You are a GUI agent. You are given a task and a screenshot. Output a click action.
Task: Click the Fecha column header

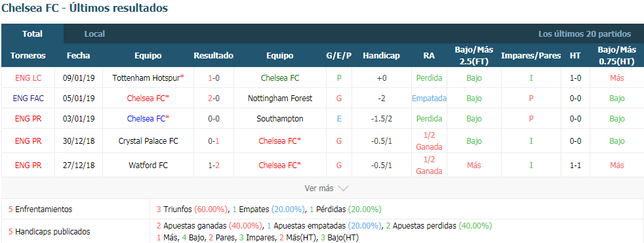coord(79,56)
